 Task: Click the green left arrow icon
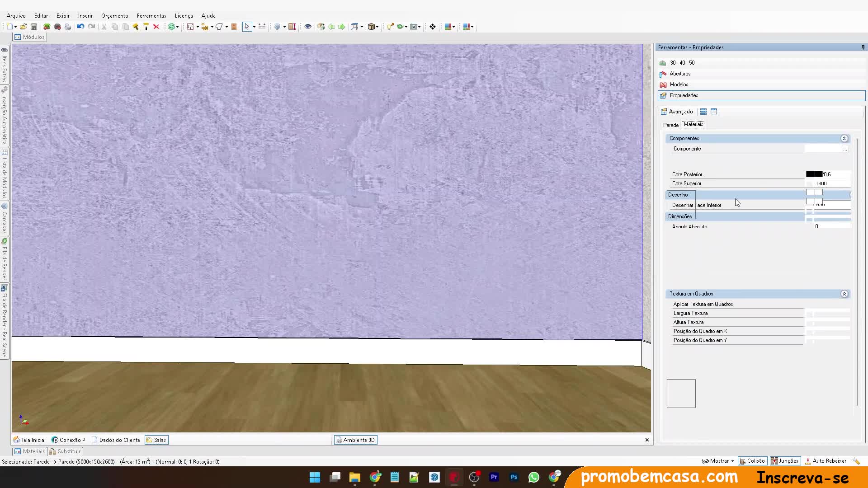331,27
